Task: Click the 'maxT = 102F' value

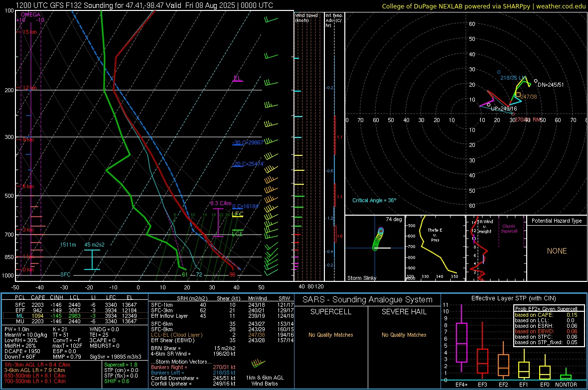Action: click(67, 346)
